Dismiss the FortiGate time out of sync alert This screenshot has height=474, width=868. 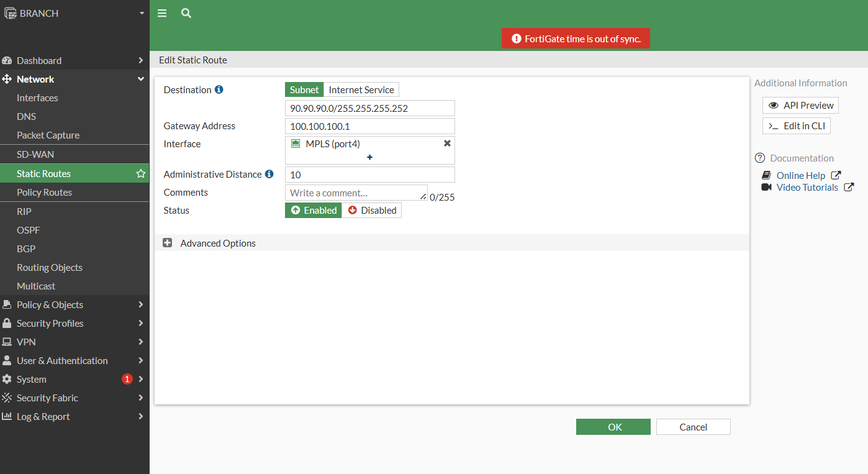tap(576, 39)
